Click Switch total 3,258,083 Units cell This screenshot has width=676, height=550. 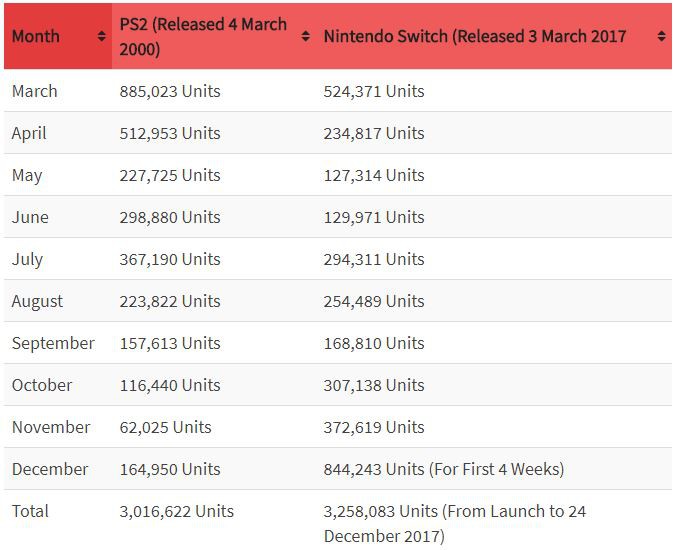coord(455,523)
